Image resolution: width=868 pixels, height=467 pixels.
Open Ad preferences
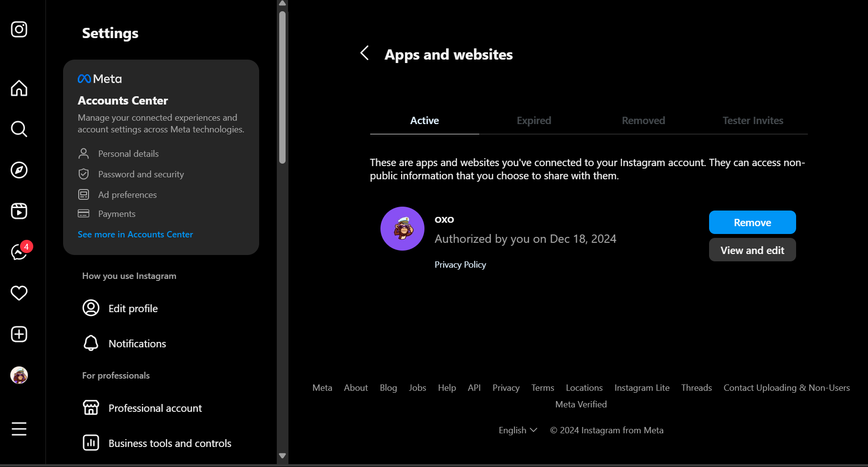point(128,195)
